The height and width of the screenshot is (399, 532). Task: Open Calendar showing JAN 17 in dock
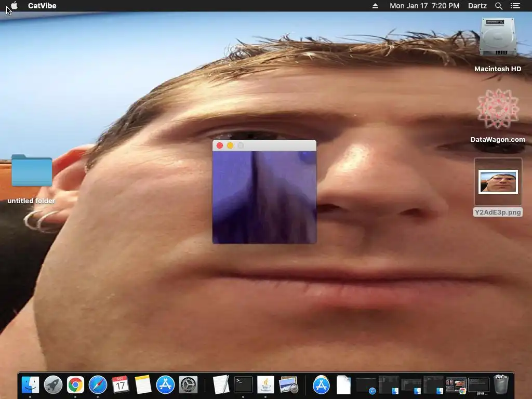tap(120, 385)
